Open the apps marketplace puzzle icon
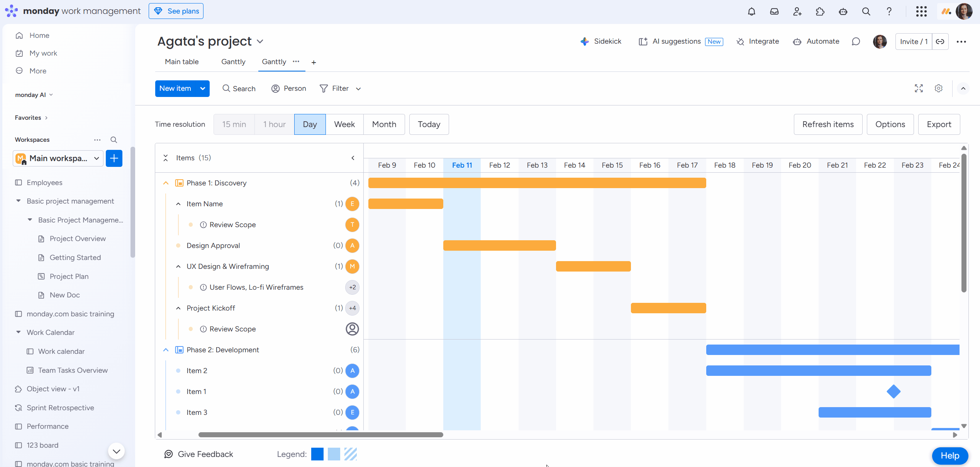 pyautogui.click(x=820, y=11)
